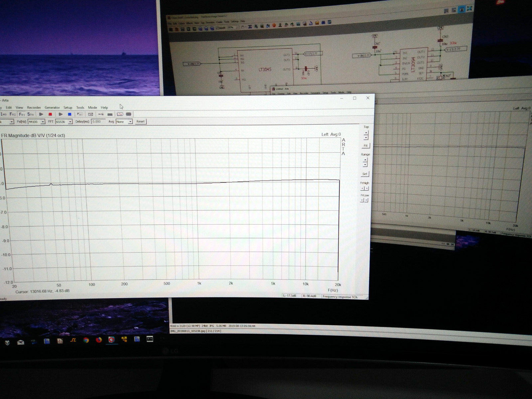Image resolution: width=532 pixels, height=399 pixels.
Task: Increase the Range with up arrow
Action: point(365,160)
